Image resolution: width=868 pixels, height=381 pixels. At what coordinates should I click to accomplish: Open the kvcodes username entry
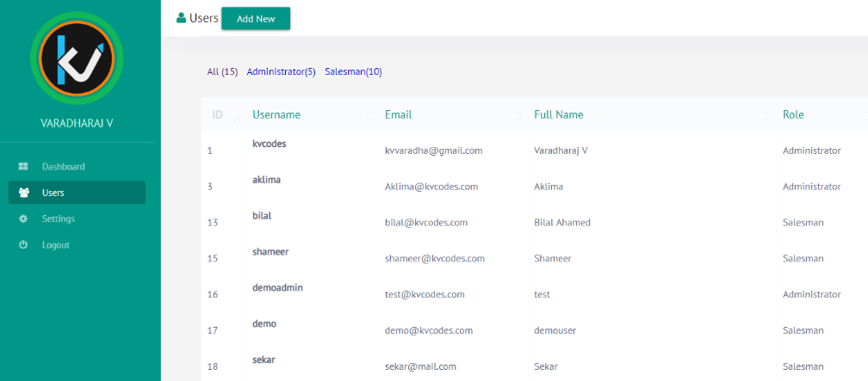click(x=269, y=144)
